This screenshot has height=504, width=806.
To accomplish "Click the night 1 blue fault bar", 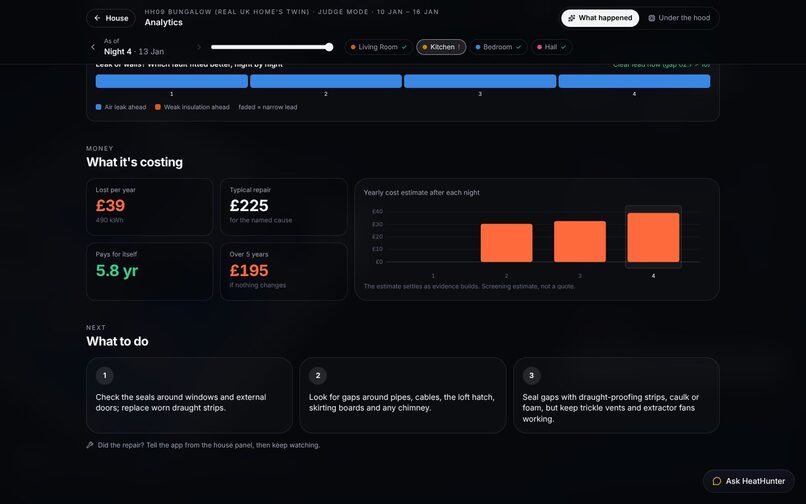I will (x=172, y=81).
